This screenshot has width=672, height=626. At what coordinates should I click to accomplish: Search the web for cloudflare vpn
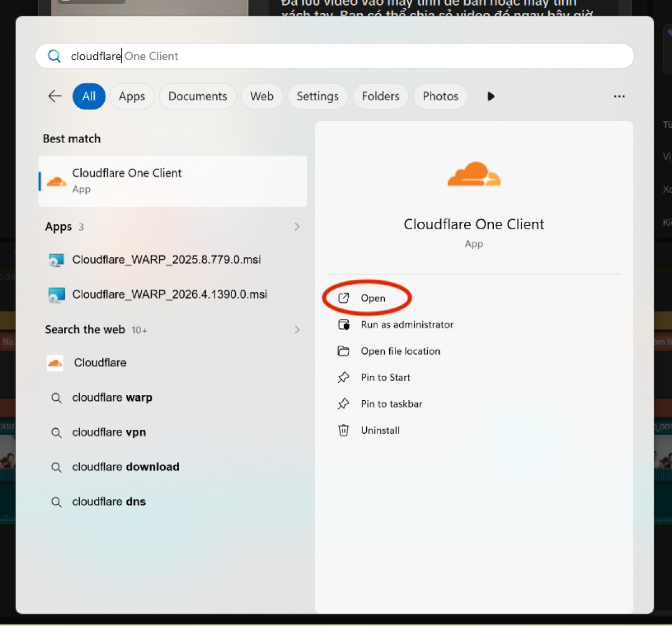(172, 433)
